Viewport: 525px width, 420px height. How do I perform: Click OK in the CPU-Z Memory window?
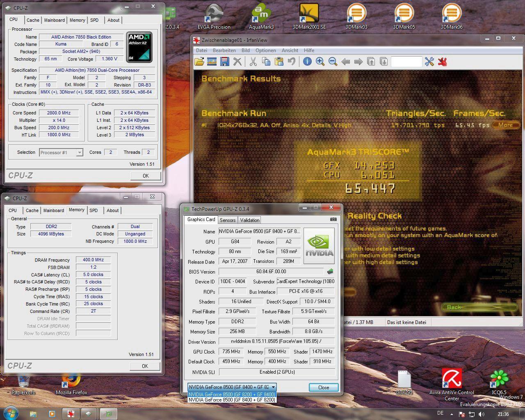[145, 366]
